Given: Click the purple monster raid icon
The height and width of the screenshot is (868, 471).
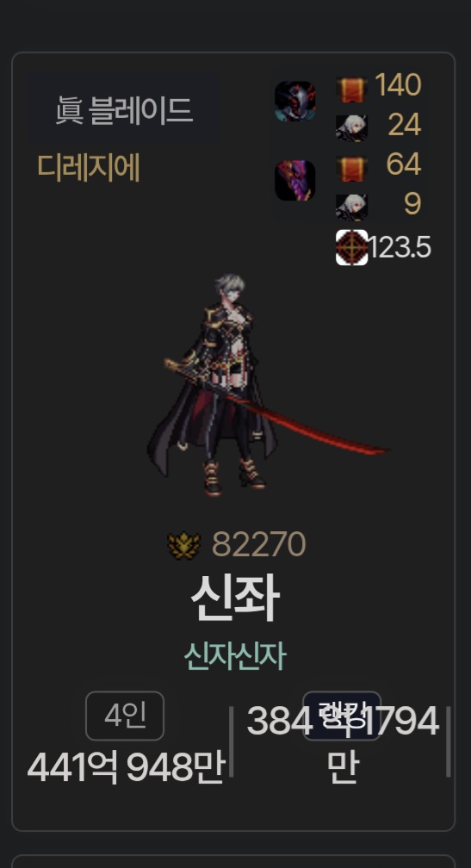Looking at the screenshot, I should coord(295,181).
